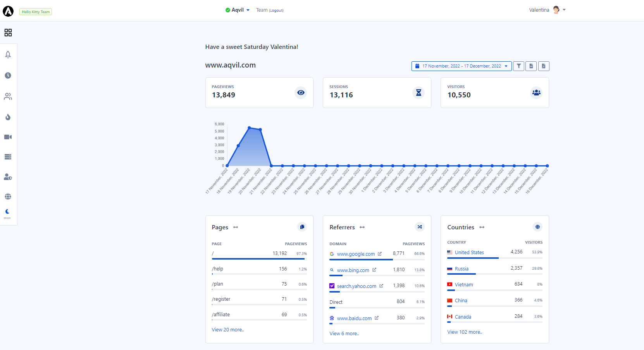644x350 pixels.
Task: Open the user shield icon in sidebar
Action: pyautogui.click(x=8, y=177)
